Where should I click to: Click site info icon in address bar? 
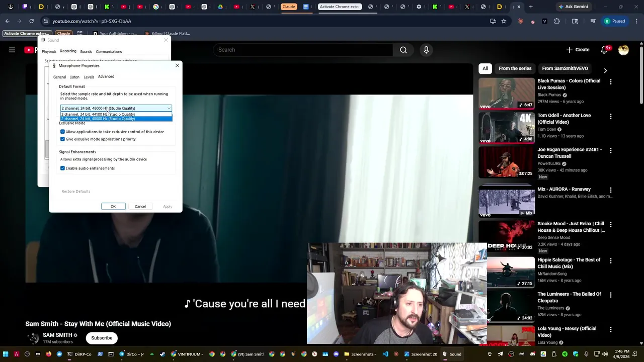point(46,21)
